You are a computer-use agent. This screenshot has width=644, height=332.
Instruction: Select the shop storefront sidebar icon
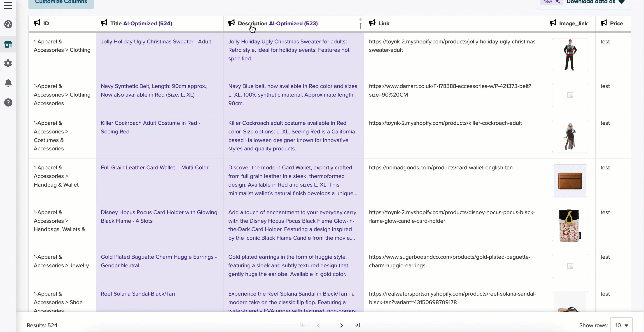(8, 44)
